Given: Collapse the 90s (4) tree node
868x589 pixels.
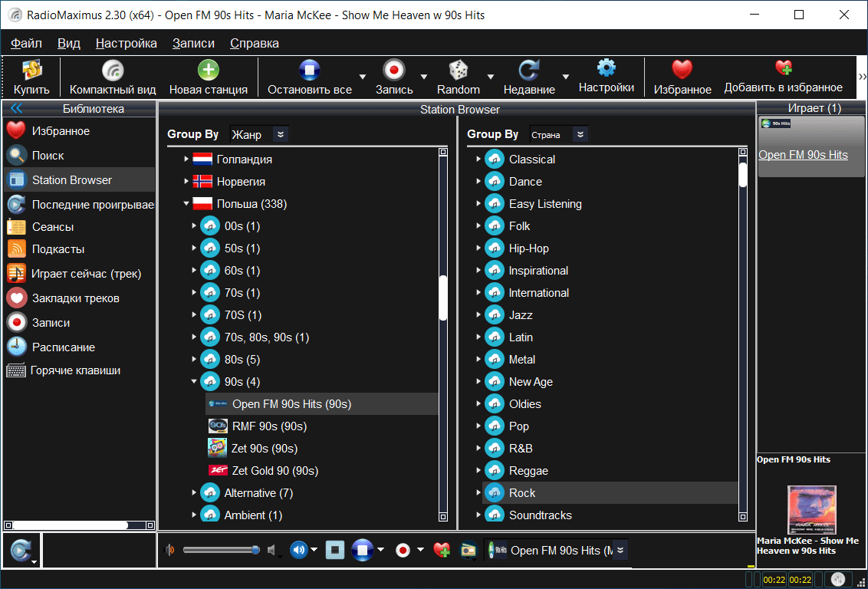Looking at the screenshot, I should pos(194,381).
